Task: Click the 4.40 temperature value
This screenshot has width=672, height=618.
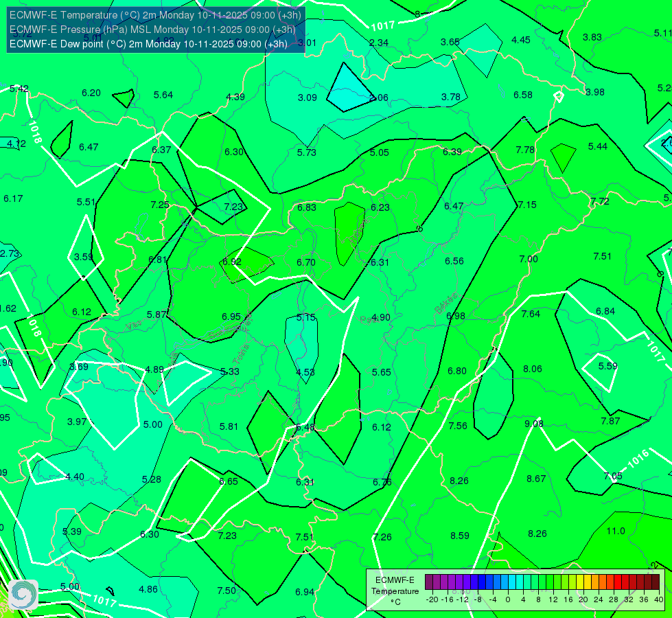Action: [75, 477]
